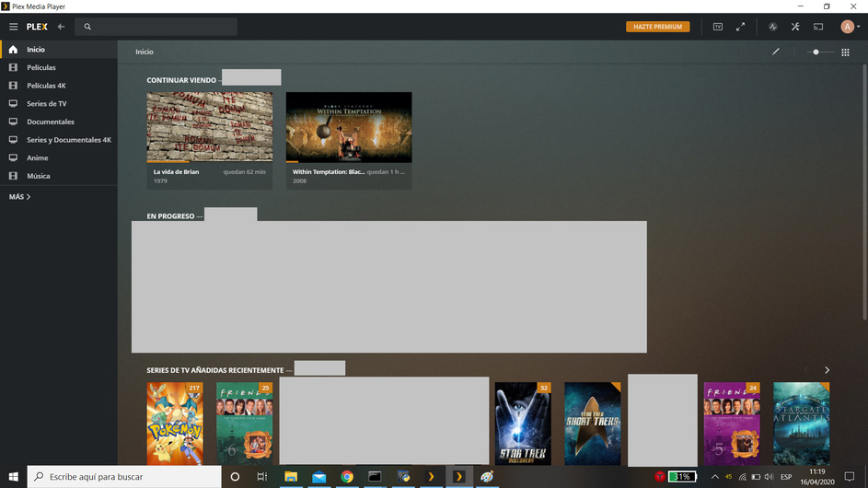Enter fullscreen mode
Screen dimensions: 868x488
click(740, 27)
